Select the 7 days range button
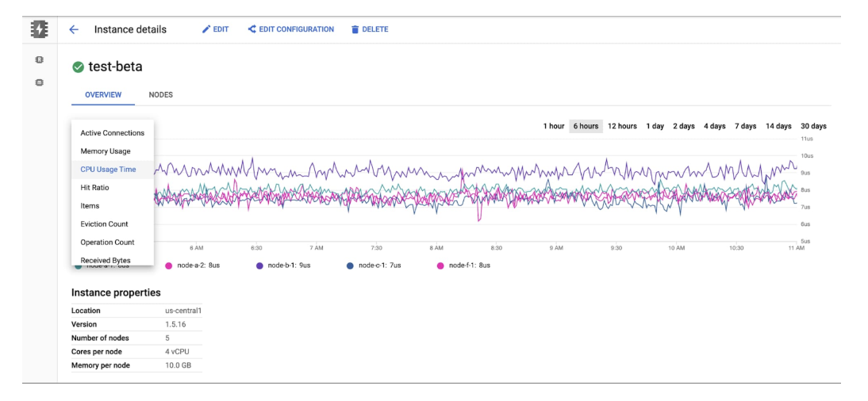868x401 pixels. pyautogui.click(x=745, y=126)
